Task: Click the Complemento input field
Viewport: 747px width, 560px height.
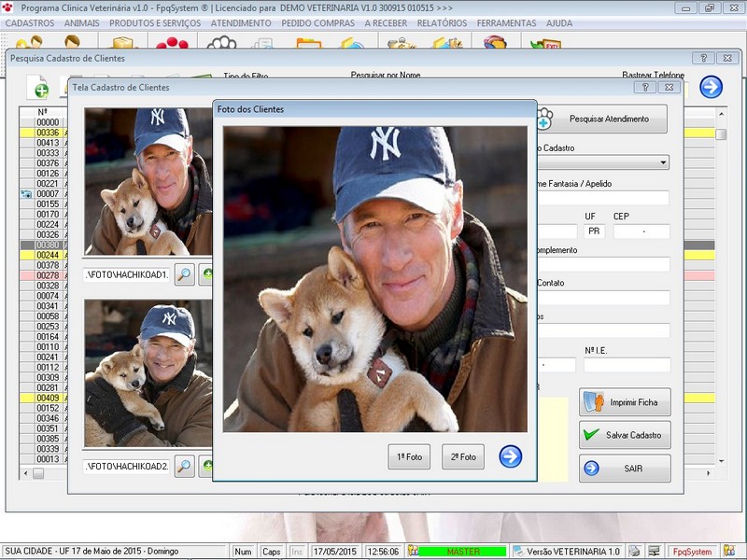Action: coord(603,265)
